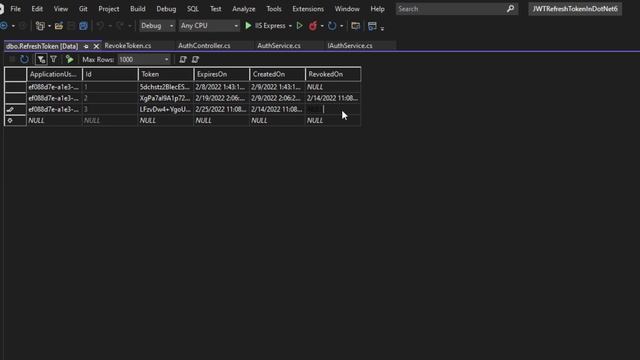Click the folder browse icon after refresh

[356, 26]
